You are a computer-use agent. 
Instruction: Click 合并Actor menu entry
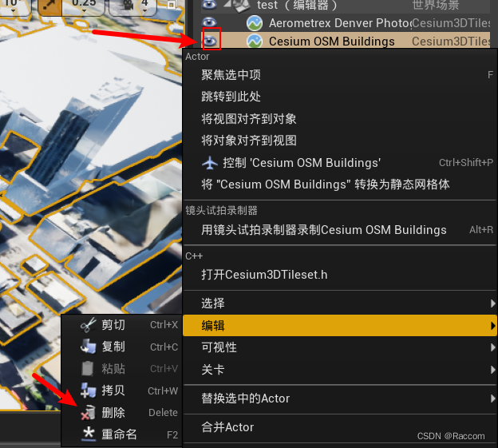[x=340, y=427]
